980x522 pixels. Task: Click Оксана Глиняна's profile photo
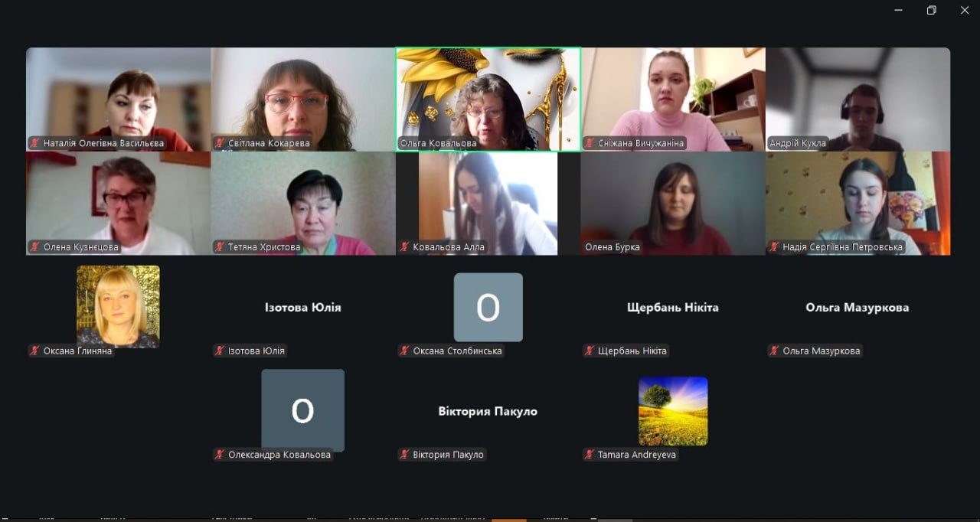pos(118,306)
